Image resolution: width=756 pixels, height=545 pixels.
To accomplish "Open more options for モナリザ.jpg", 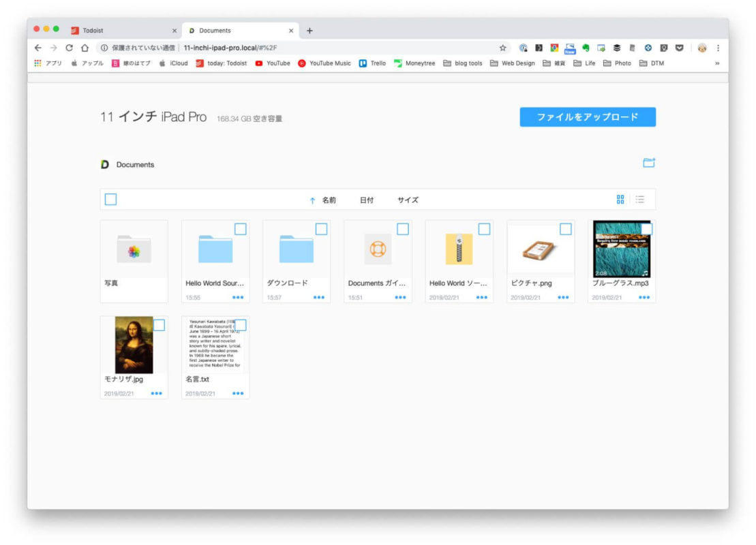I will (x=156, y=393).
